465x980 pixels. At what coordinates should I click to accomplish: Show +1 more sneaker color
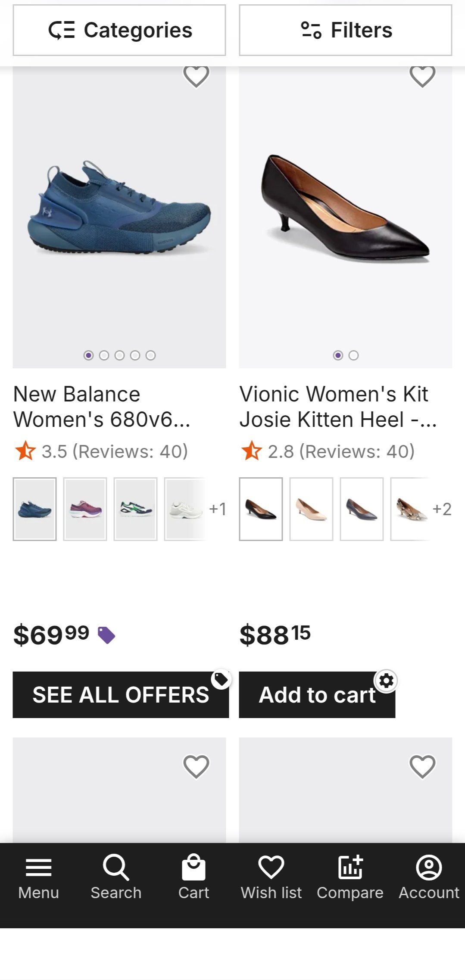[217, 509]
